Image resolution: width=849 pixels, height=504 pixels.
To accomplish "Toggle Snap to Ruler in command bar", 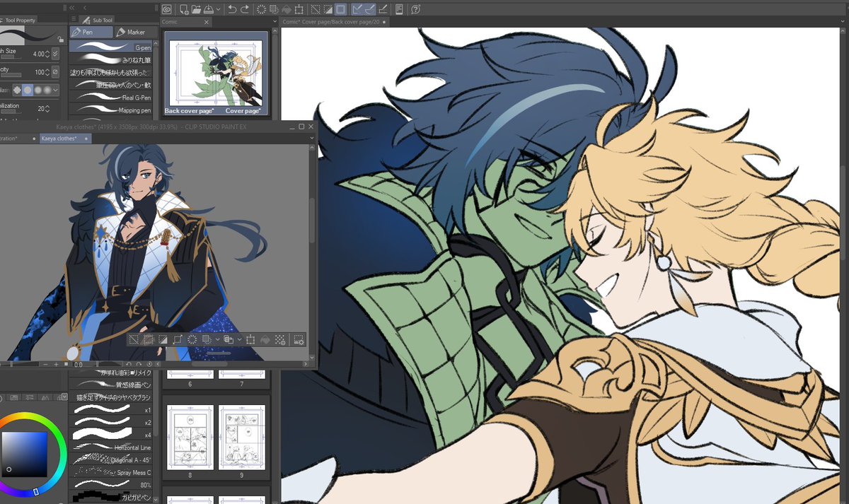I will (x=357, y=9).
